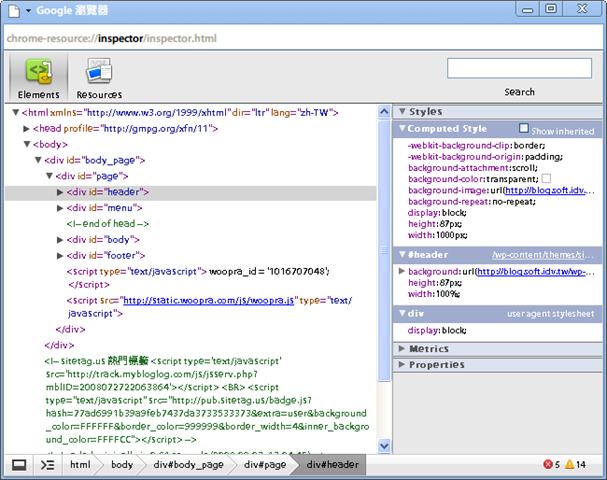Expand the Properties section
Screen dimensions: 607x480
402,364
